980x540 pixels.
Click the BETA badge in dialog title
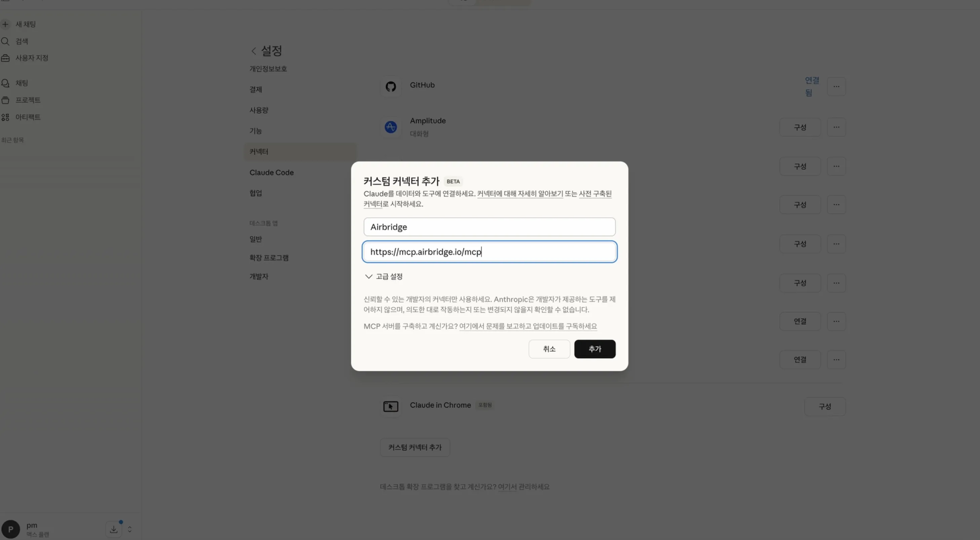[x=453, y=182]
